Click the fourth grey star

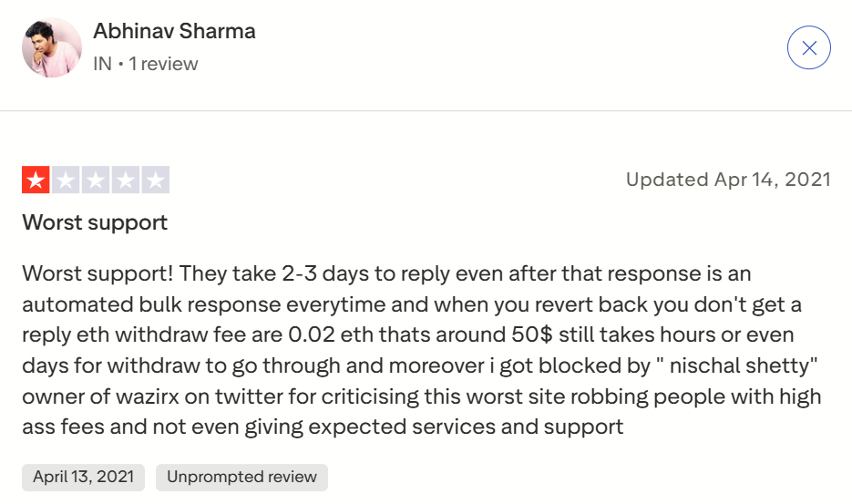click(126, 180)
